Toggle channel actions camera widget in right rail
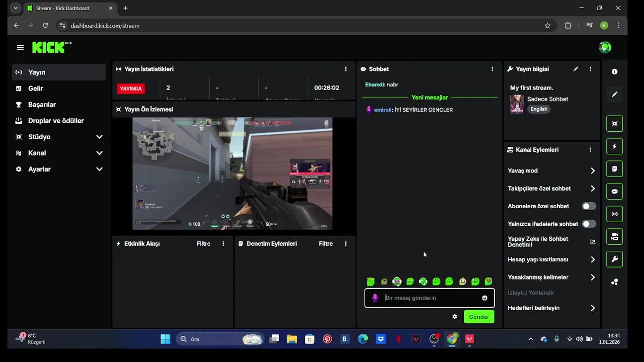Viewport: 644px width, 362px height. [614, 236]
